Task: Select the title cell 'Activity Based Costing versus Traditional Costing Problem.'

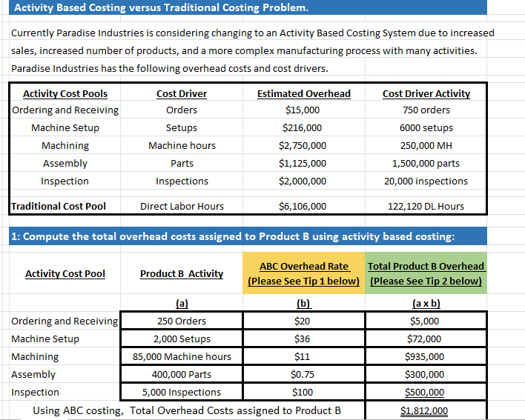Action: click(248, 7)
